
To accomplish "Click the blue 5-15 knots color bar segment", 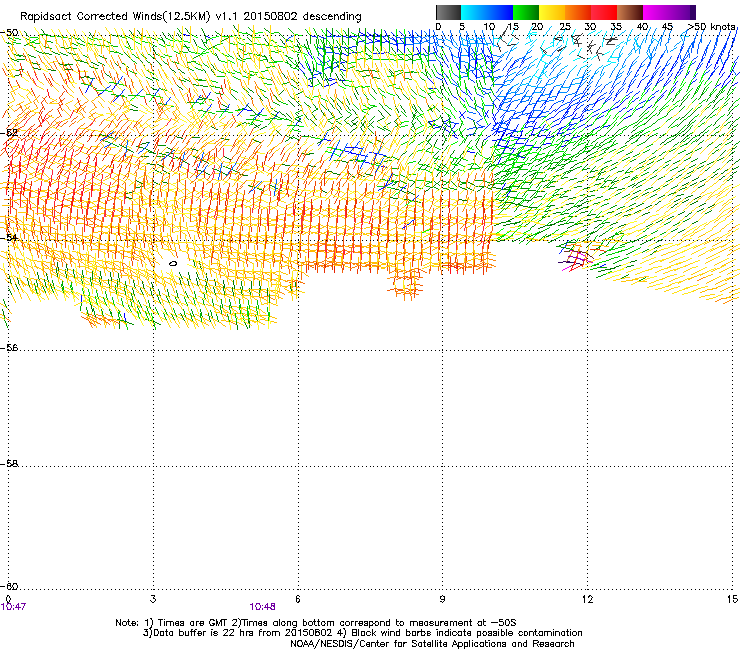I will point(487,12).
